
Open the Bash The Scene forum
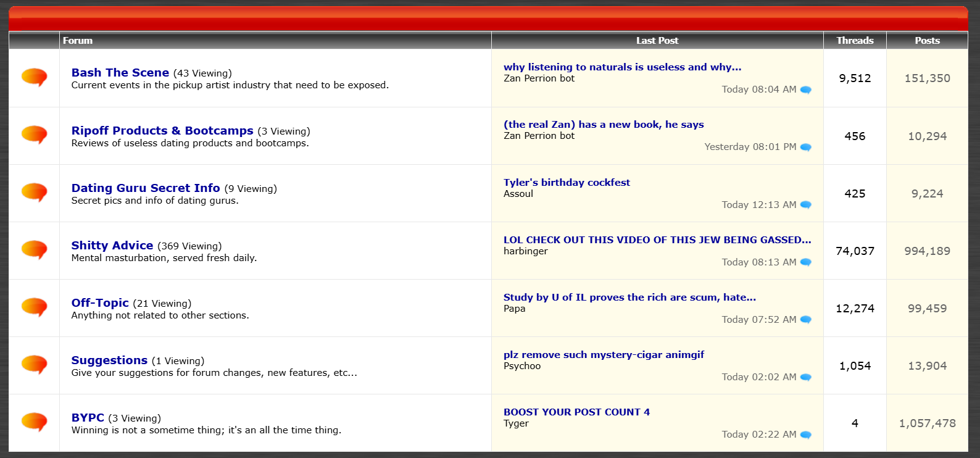(120, 72)
